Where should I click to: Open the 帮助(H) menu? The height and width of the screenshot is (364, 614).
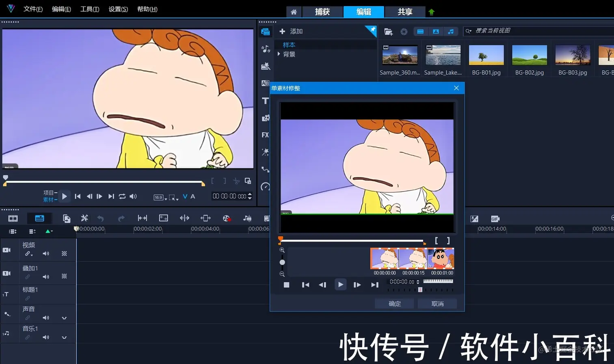click(147, 9)
